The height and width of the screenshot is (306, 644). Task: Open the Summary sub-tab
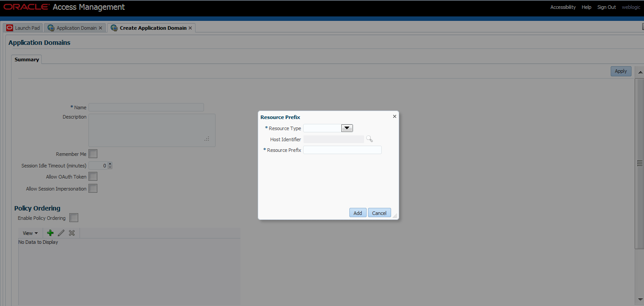click(x=27, y=60)
